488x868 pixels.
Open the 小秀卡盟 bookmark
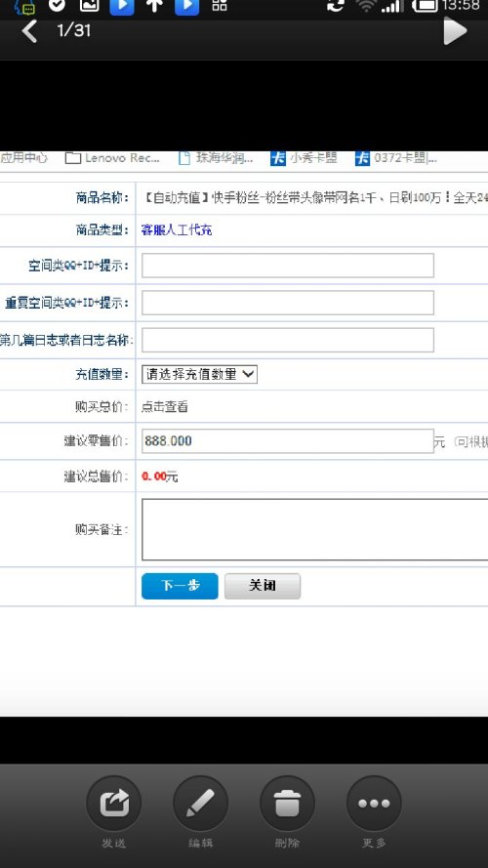(304, 158)
